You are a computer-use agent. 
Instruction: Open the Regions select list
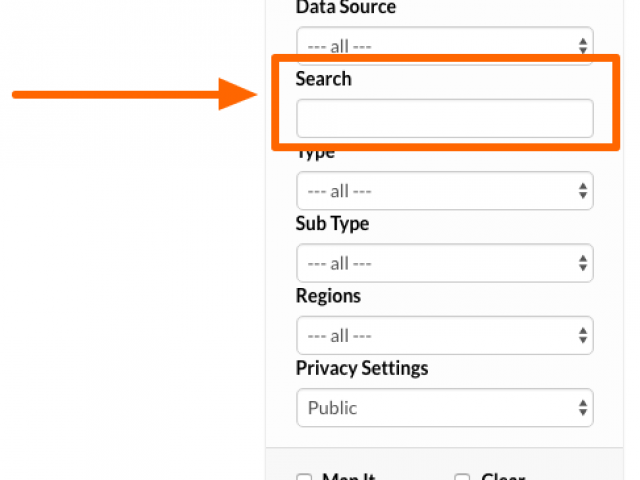445,335
